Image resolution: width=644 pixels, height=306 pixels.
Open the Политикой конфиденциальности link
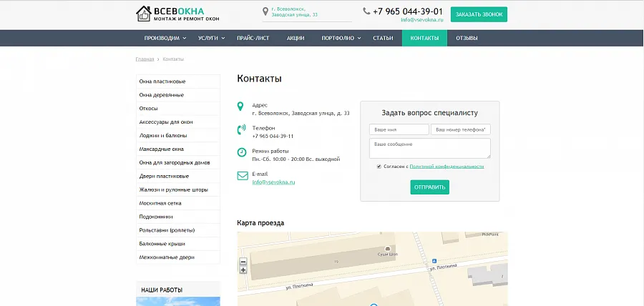[447, 167]
